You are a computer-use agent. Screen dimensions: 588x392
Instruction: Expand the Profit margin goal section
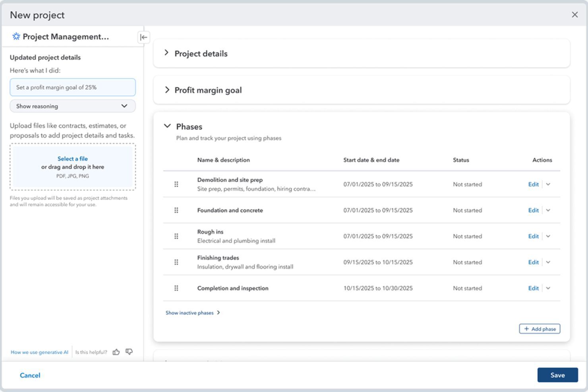tap(167, 90)
